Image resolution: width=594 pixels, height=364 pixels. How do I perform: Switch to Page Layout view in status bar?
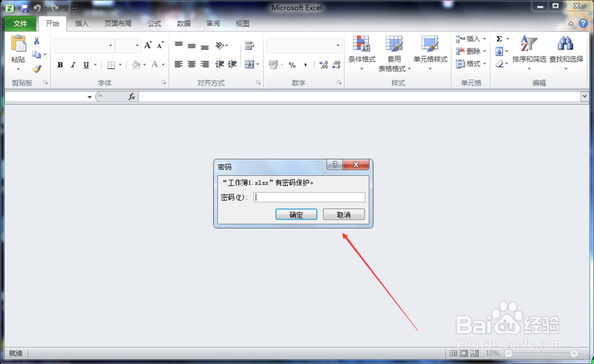click(x=464, y=353)
